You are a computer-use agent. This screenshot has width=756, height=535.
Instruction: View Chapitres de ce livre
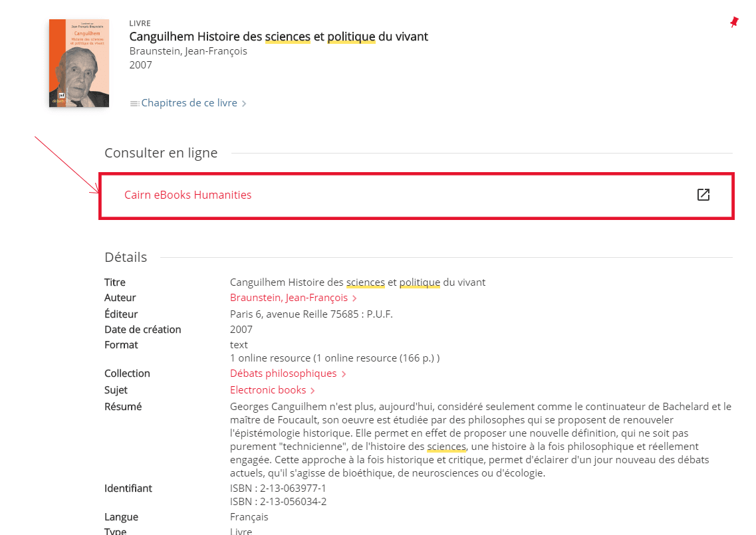pos(189,103)
